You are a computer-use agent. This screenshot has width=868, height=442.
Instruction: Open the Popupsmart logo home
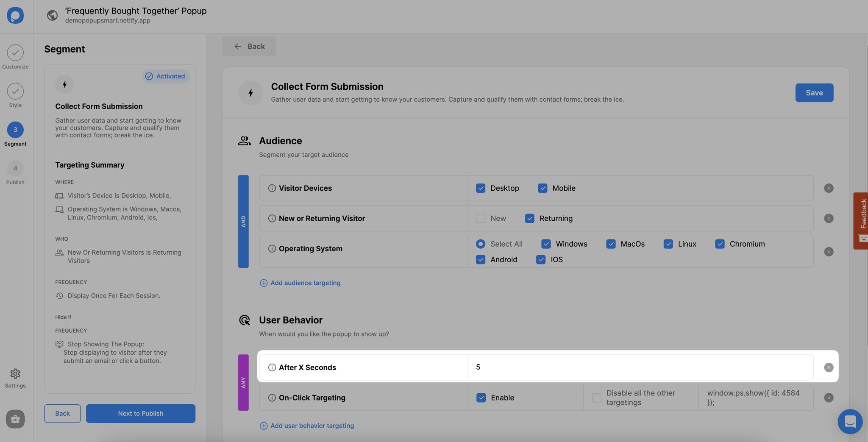click(15, 15)
